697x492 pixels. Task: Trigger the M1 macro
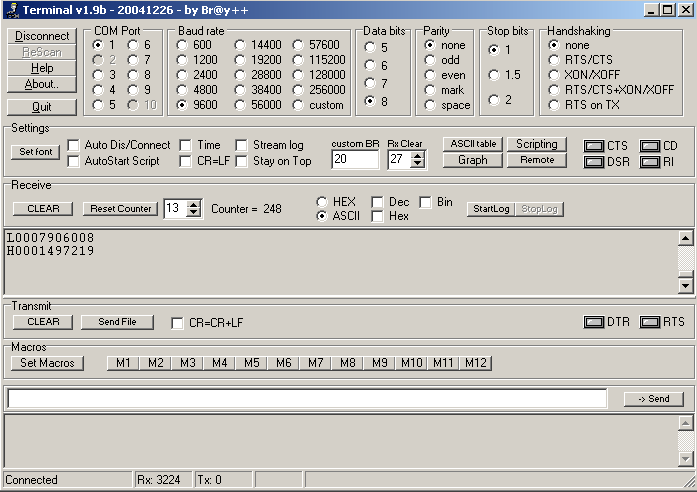(123, 363)
